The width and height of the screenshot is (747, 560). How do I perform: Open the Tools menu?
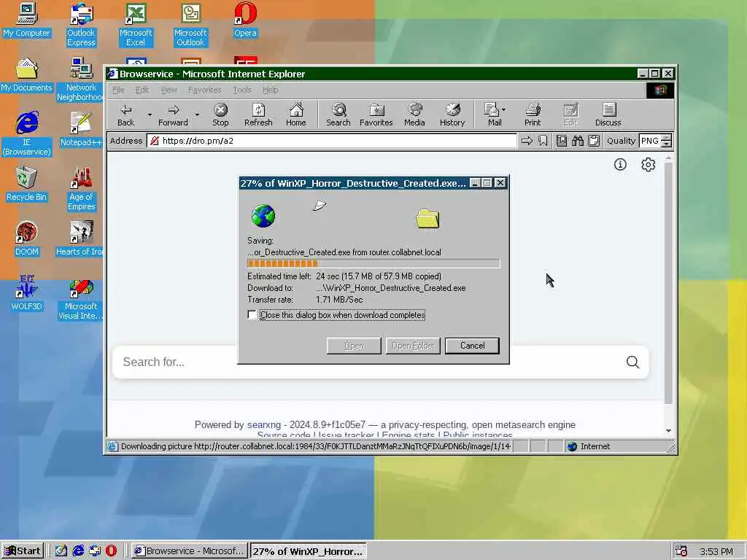242,90
